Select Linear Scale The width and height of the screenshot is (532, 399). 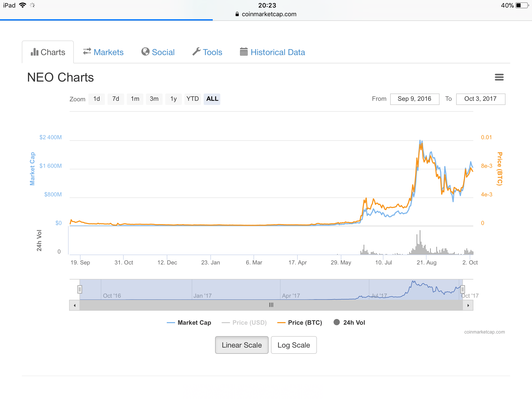pyautogui.click(x=242, y=345)
